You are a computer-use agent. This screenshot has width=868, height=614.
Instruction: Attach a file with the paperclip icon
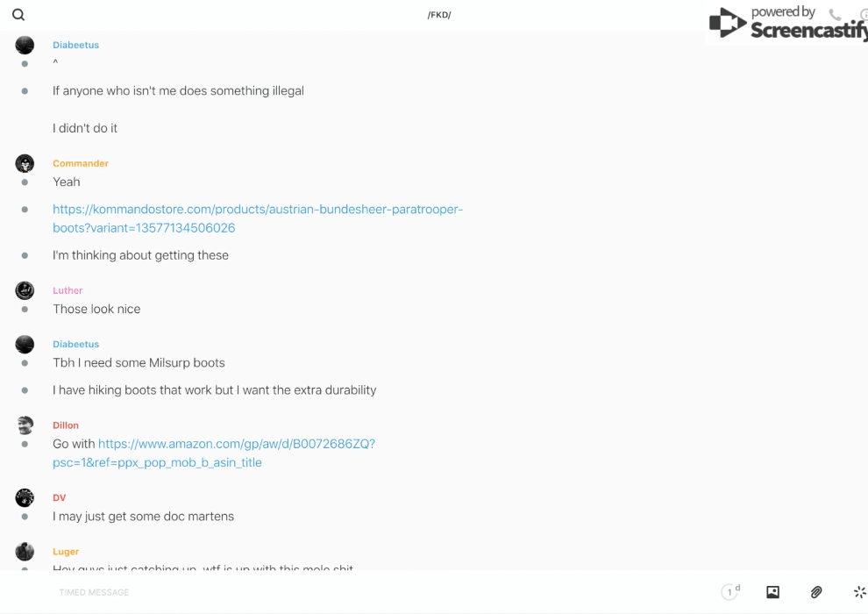(x=816, y=592)
